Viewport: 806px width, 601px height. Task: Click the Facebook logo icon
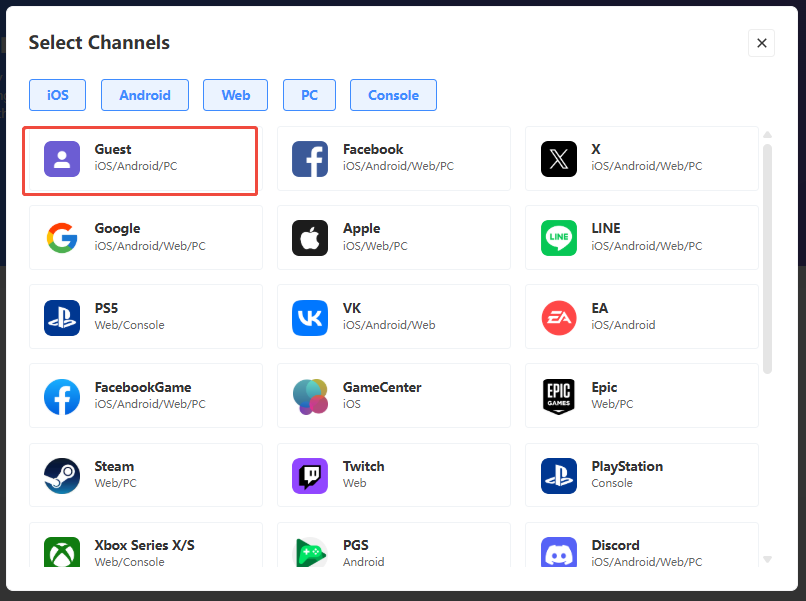click(310, 159)
